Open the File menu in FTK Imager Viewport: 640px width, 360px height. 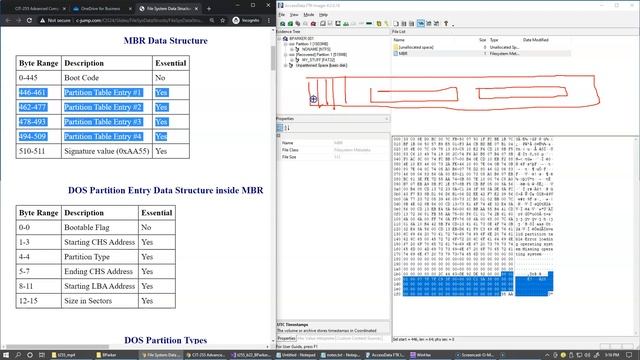pyautogui.click(x=282, y=14)
